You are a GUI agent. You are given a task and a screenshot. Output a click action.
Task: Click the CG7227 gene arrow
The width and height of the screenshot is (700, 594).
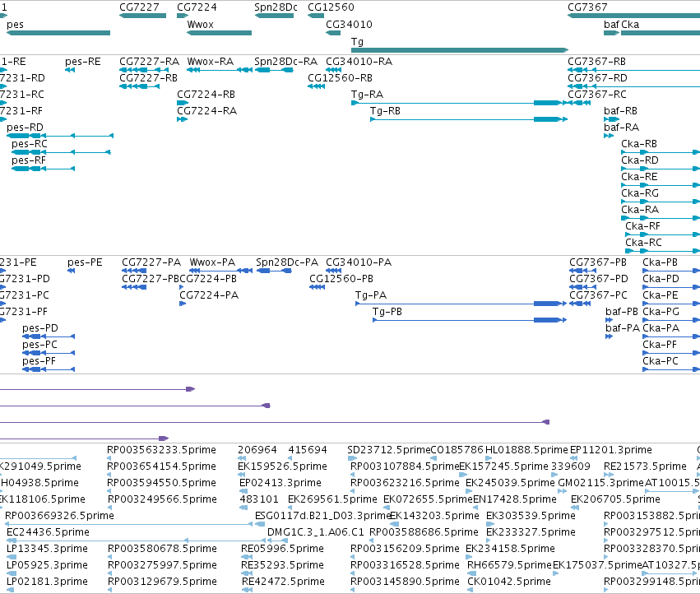tap(143, 16)
